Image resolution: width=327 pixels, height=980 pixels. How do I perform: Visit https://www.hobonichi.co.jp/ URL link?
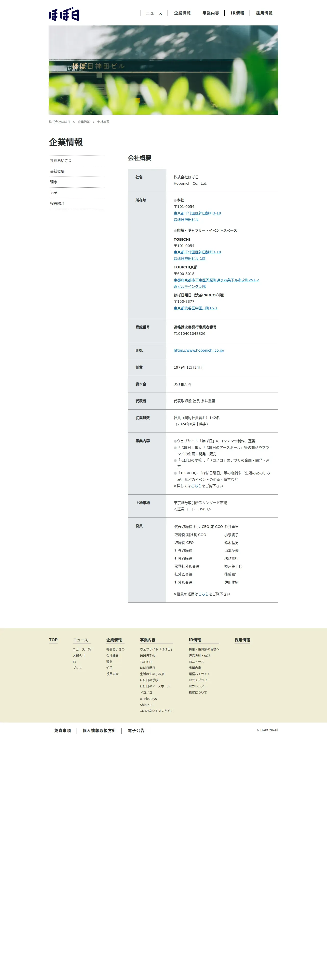[x=199, y=350]
